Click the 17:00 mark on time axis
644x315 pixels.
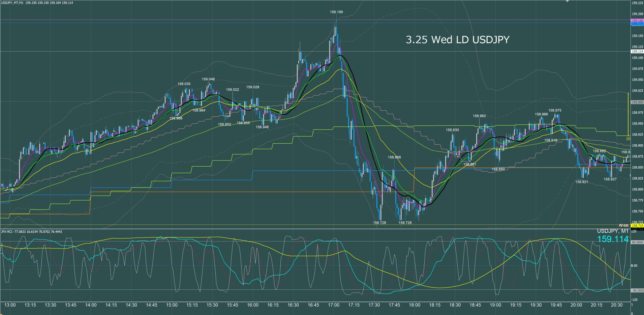click(334, 305)
